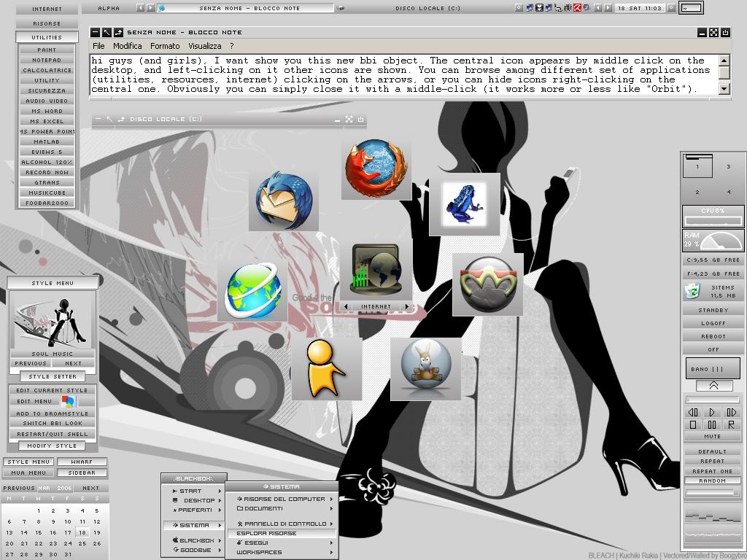Switch to the Internet tab in the left panel
This screenshot has width=747, height=560.
(47, 9)
